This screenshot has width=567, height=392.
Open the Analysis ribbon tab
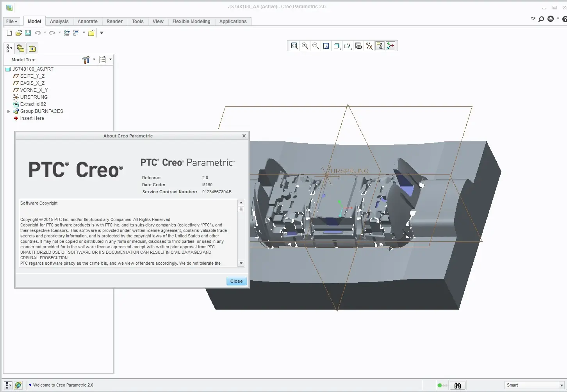[59, 21]
